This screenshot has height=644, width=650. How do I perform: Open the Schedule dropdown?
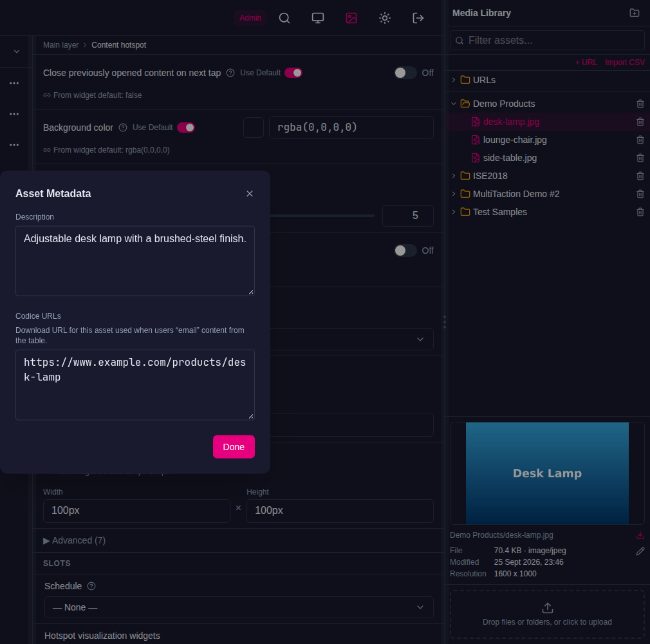tap(239, 607)
